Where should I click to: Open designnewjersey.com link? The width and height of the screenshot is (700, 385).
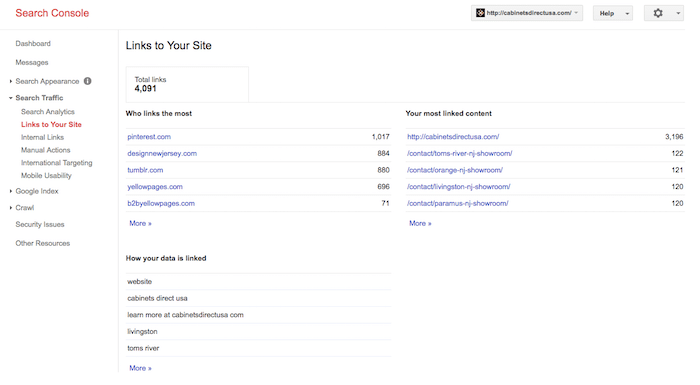pyautogui.click(x=162, y=153)
